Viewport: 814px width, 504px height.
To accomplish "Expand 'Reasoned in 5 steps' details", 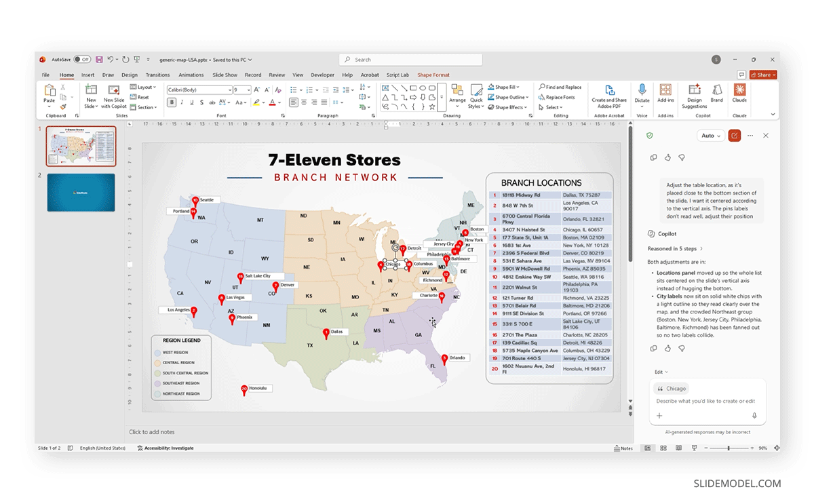I will pos(675,248).
